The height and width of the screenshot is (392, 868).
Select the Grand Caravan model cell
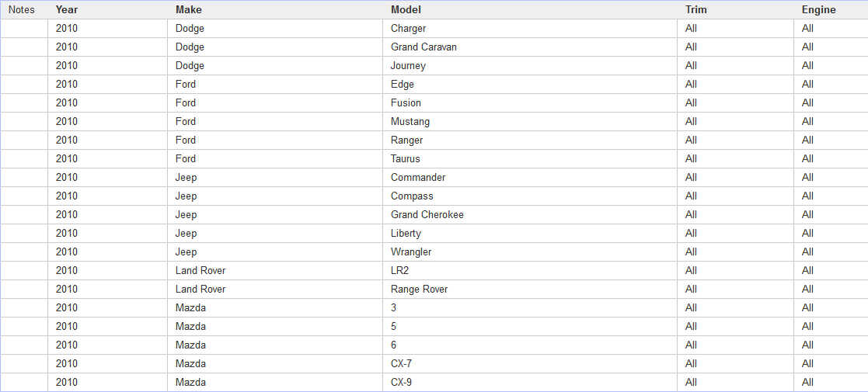pyautogui.click(x=530, y=47)
